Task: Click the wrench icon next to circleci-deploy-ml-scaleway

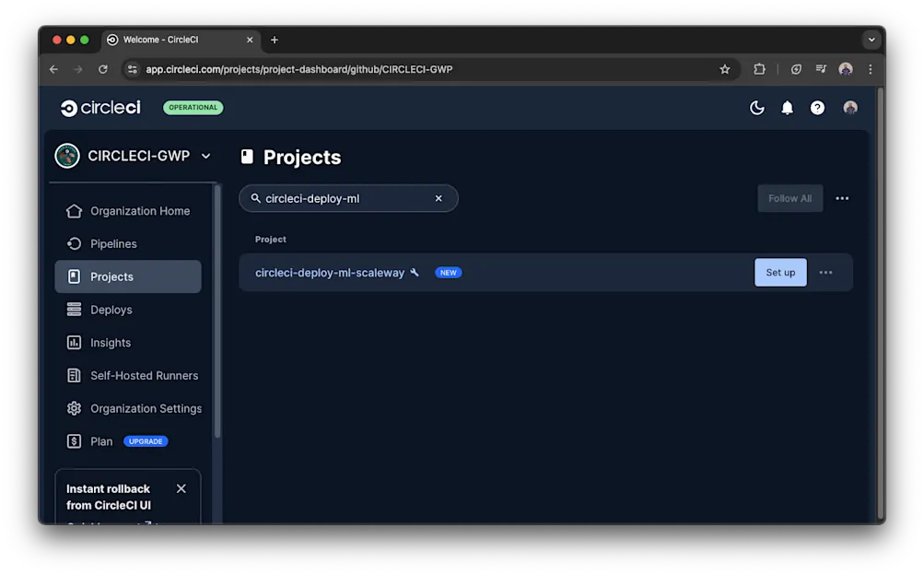Action: [x=415, y=272]
